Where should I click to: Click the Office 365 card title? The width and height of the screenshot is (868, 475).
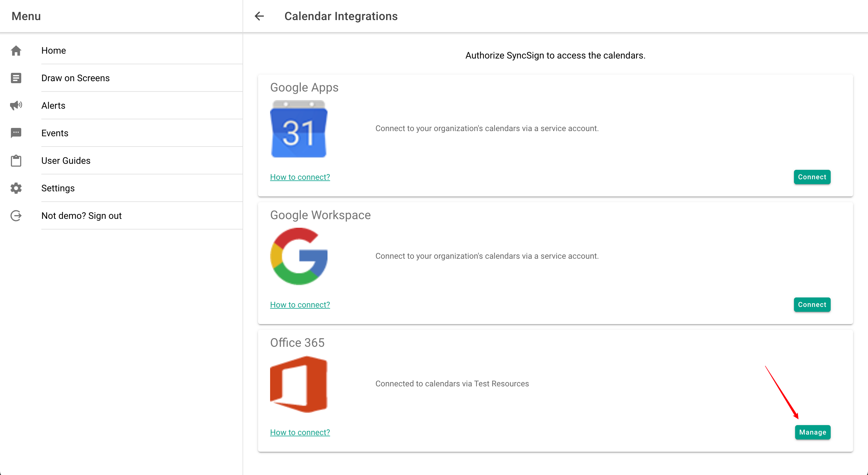click(x=297, y=343)
